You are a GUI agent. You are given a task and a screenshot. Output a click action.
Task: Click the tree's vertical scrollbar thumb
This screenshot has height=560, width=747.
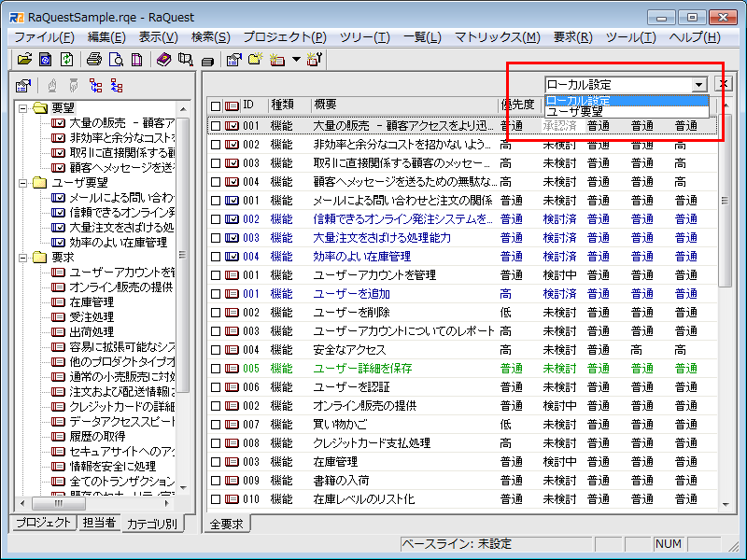pos(183,255)
